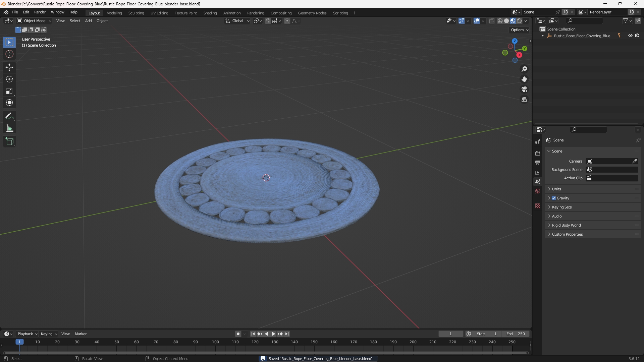Select the Select Box tool

point(9,42)
